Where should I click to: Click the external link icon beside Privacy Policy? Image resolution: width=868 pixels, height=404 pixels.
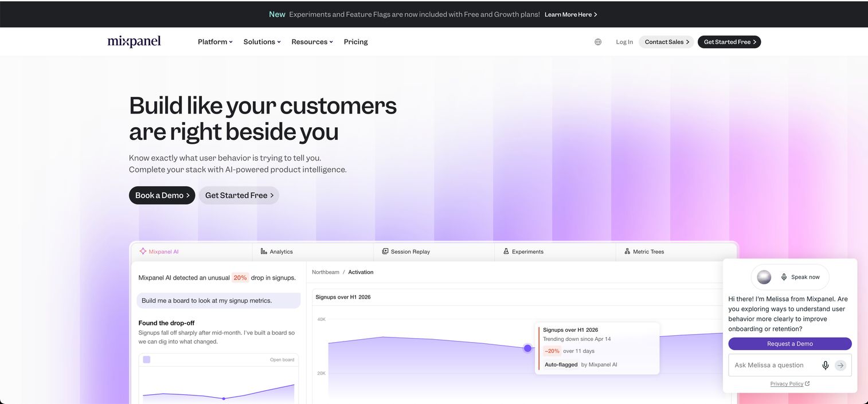pyautogui.click(x=807, y=383)
